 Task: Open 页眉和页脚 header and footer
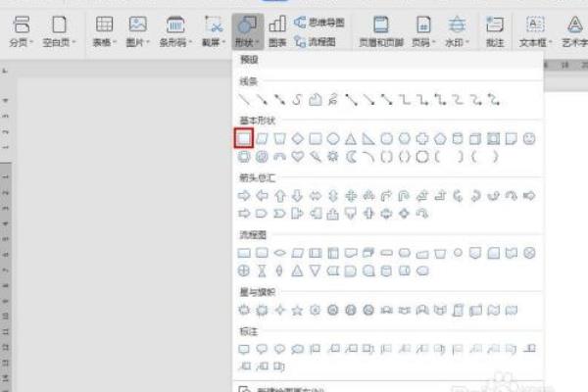tap(381, 31)
